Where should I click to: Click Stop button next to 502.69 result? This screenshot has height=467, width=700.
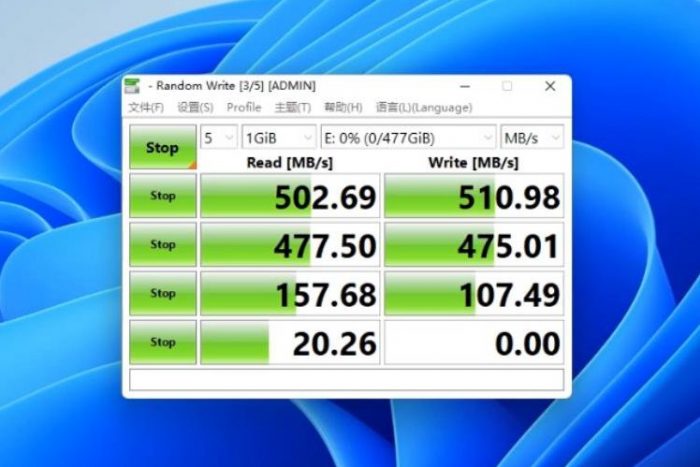[163, 196]
